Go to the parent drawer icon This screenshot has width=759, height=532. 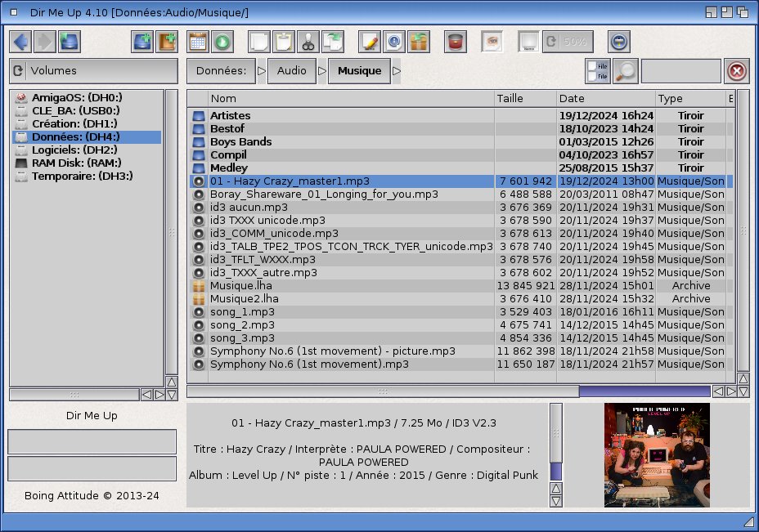click(x=69, y=42)
